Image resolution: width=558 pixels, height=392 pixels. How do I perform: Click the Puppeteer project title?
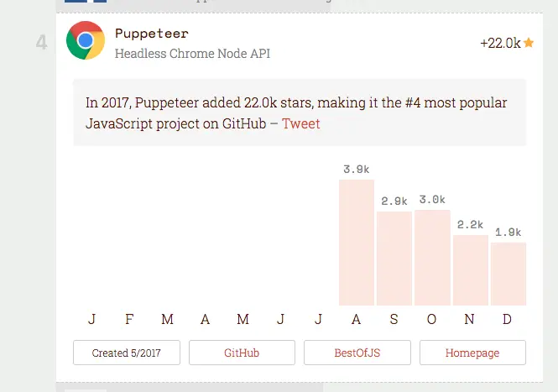[152, 34]
